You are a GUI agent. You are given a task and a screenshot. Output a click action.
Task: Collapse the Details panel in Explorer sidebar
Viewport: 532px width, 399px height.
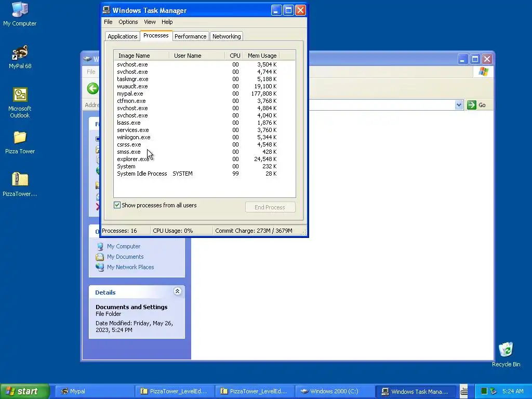click(x=177, y=291)
